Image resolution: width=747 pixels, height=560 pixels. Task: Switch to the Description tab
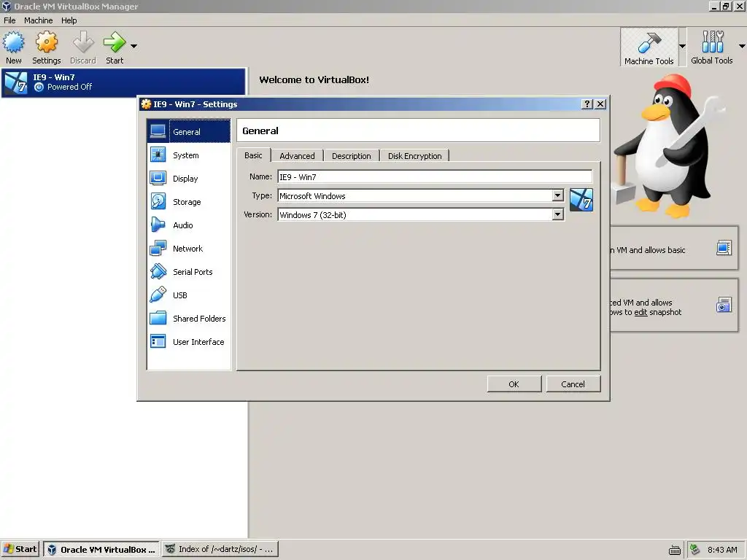point(351,156)
